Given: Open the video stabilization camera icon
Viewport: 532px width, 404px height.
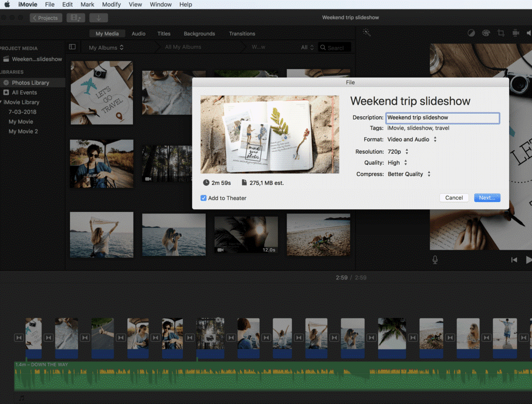Looking at the screenshot, I should tap(515, 33).
